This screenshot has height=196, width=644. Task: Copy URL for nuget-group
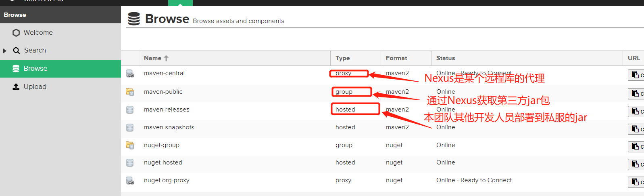tap(636, 147)
